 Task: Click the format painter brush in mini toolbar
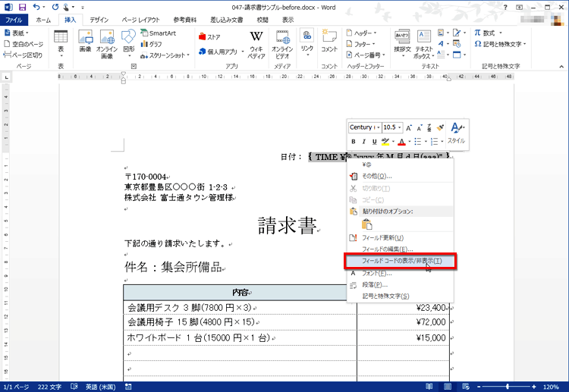point(440,127)
